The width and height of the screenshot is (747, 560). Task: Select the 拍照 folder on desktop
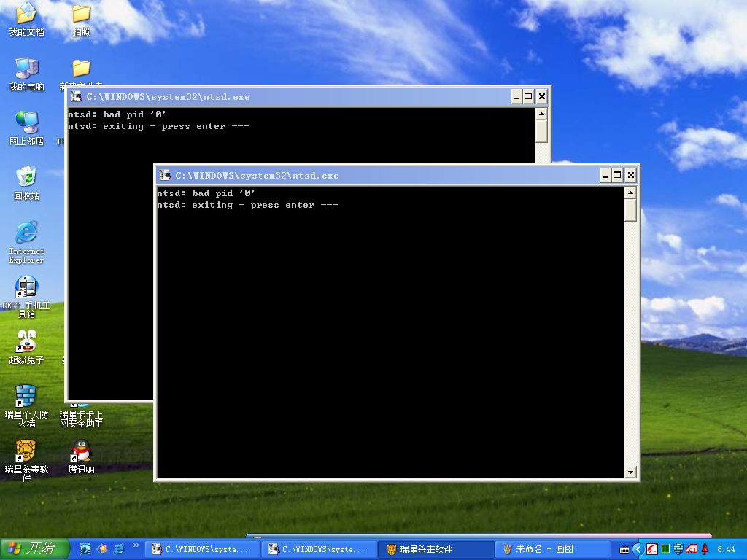click(x=82, y=18)
